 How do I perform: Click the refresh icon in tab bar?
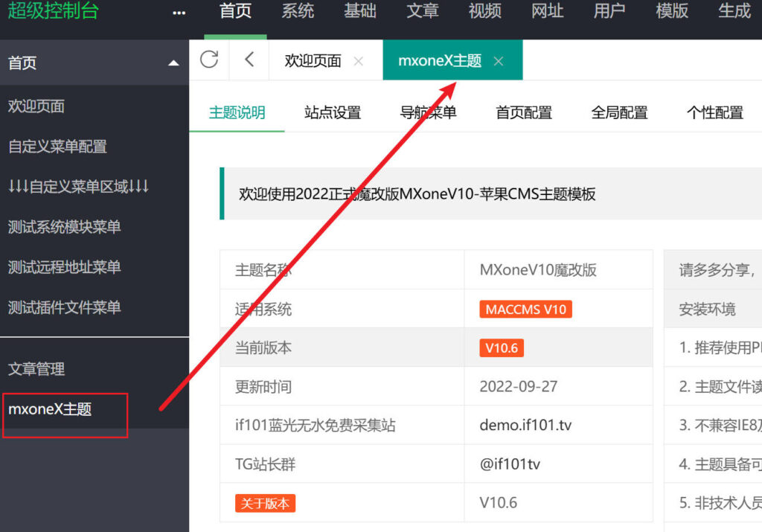click(209, 60)
